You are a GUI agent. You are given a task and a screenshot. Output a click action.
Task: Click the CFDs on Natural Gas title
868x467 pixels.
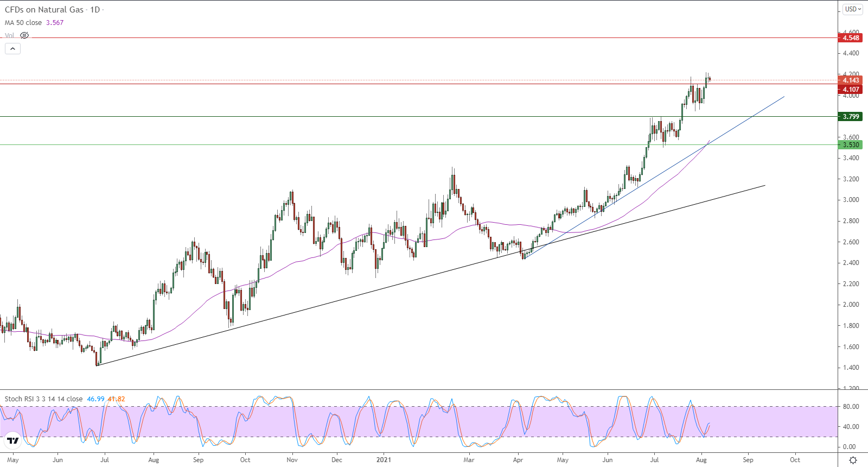(x=44, y=10)
